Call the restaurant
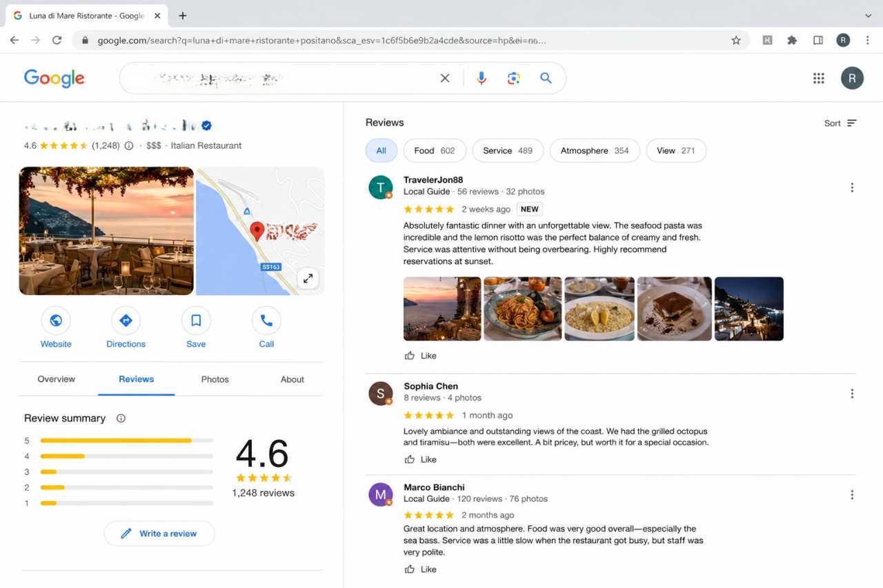Viewport: 883px width, 588px height. 266,328
